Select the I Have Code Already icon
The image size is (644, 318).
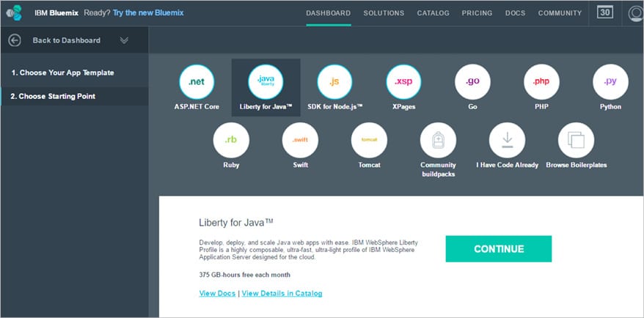(508, 141)
